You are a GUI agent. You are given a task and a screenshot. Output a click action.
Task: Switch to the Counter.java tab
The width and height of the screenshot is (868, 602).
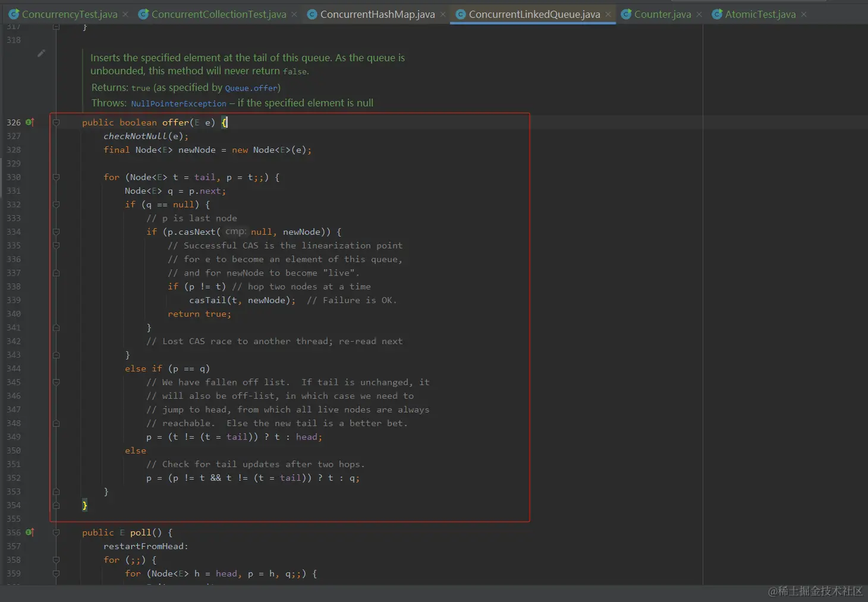pos(662,14)
